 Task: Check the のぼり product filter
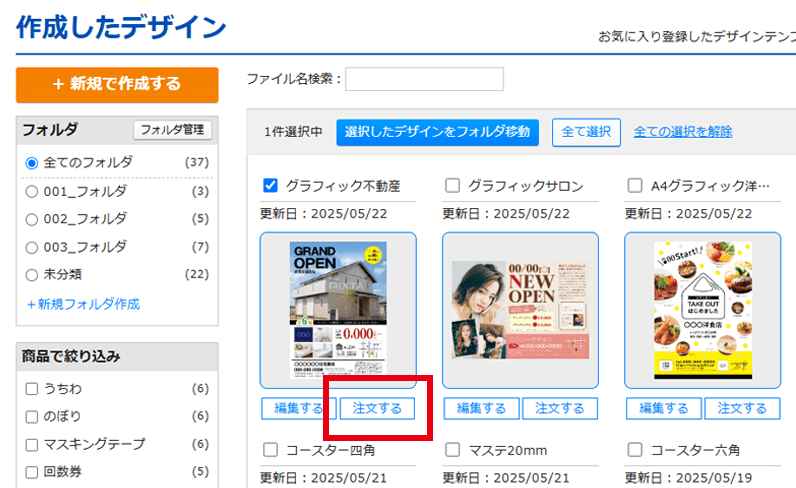pyautogui.click(x=32, y=416)
